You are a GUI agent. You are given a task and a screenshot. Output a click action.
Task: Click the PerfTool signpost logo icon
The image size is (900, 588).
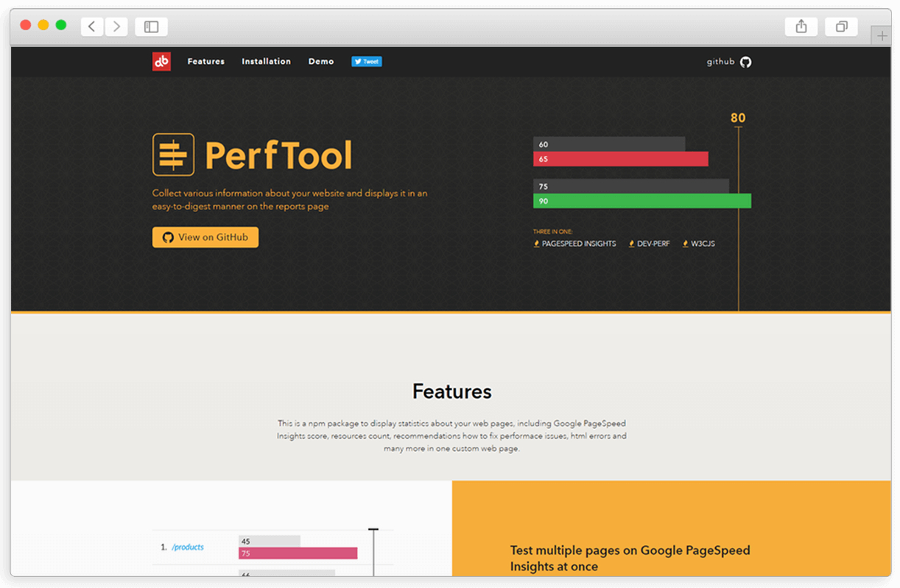(173, 155)
